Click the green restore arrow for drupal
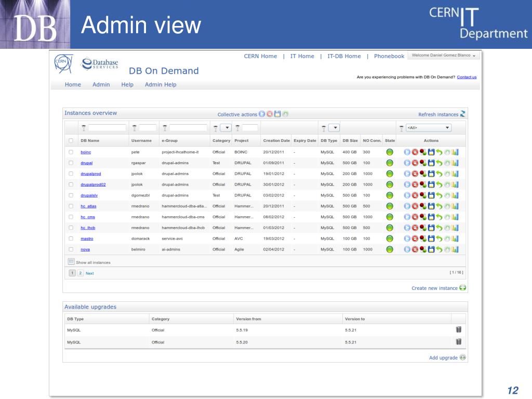The image size is (532, 399). point(440,163)
